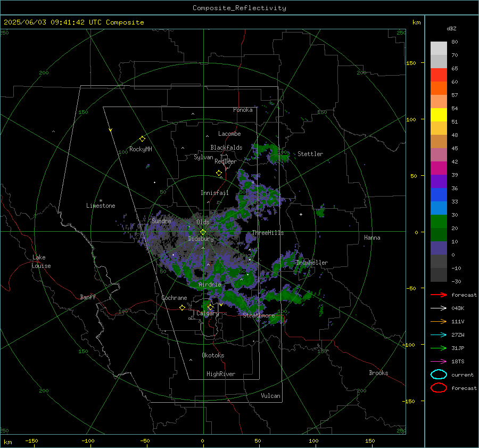Image resolution: width=479 pixels, height=448 pixels.
Task: Click the '18TS' legend text
Action: 458,361
